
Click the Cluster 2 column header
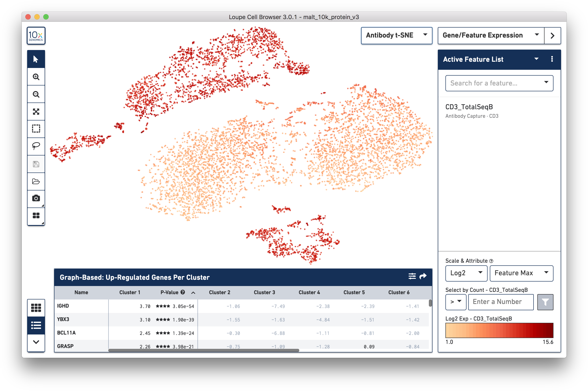(x=219, y=293)
